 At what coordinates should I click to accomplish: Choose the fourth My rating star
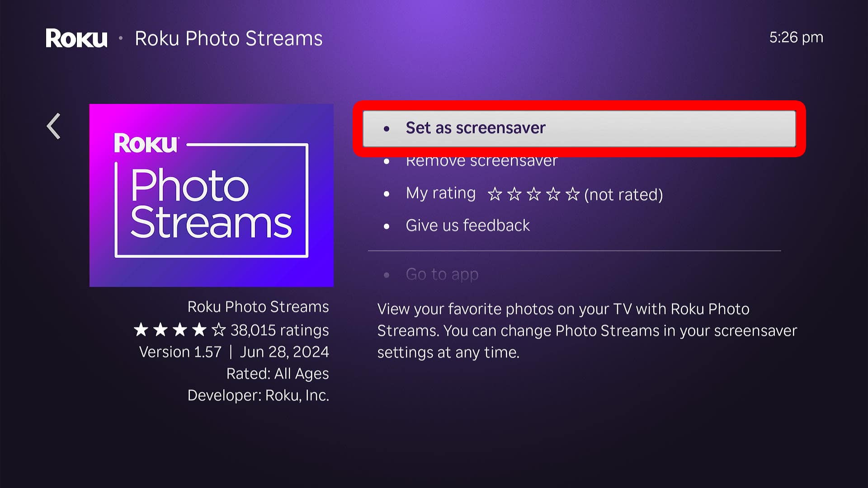pyautogui.click(x=553, y=194)
